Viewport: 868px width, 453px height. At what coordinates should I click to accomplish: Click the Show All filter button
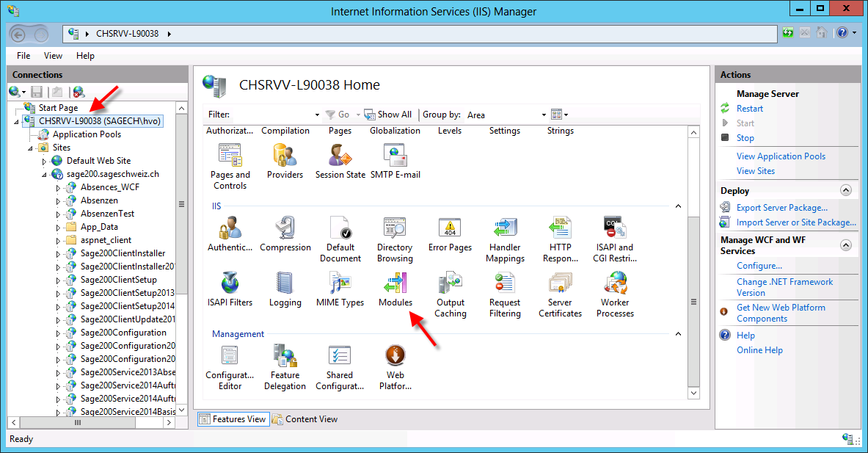pyautogui.click(x=388, y=115)
